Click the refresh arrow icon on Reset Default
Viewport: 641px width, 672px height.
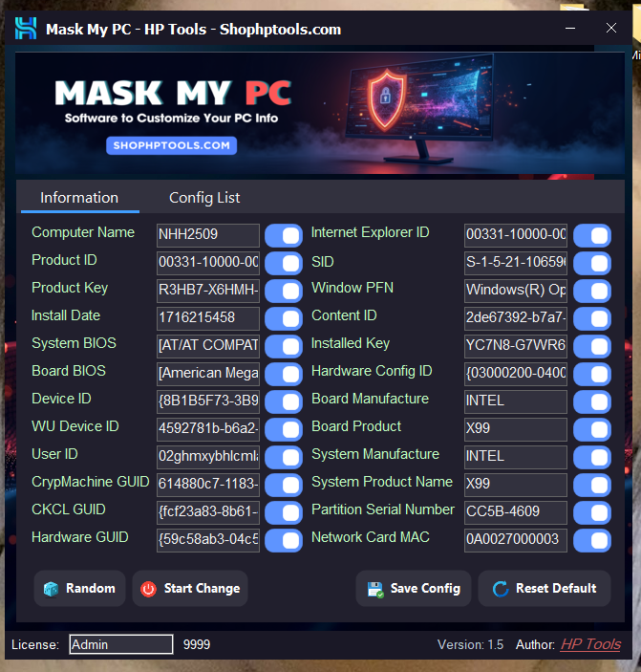click(x=500, y=589)
